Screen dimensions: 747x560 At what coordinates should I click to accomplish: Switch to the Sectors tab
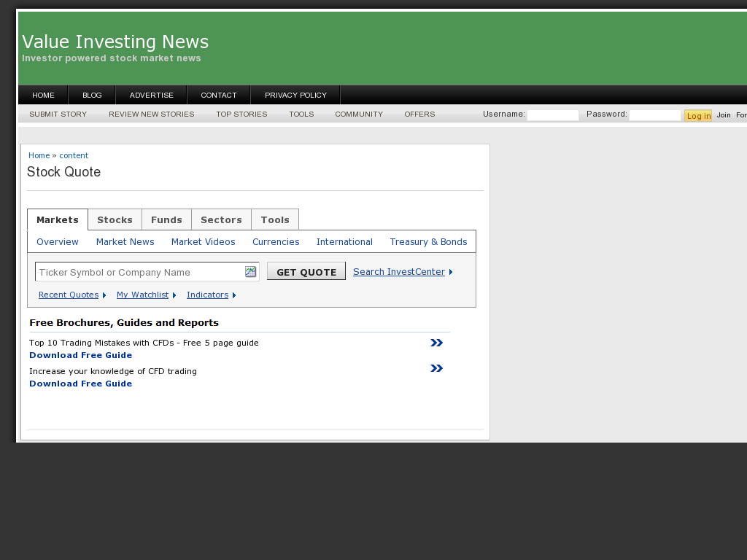222,219
